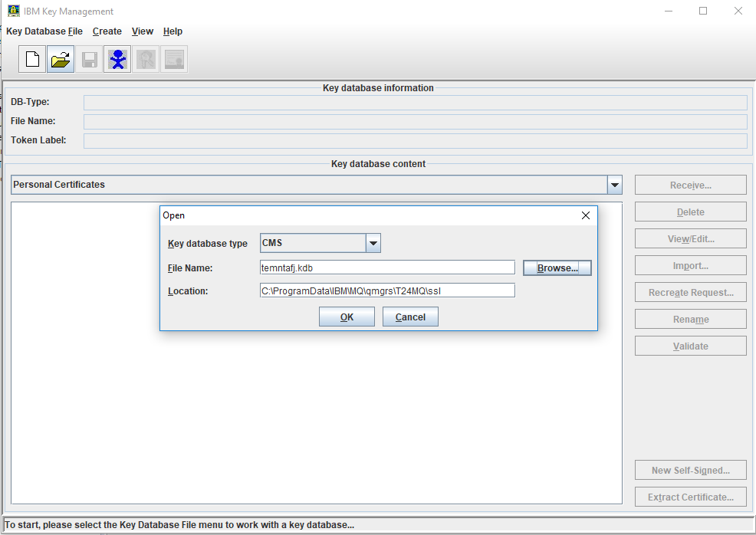
Task: Click the open key database folder icon
Action: (61, 60)
